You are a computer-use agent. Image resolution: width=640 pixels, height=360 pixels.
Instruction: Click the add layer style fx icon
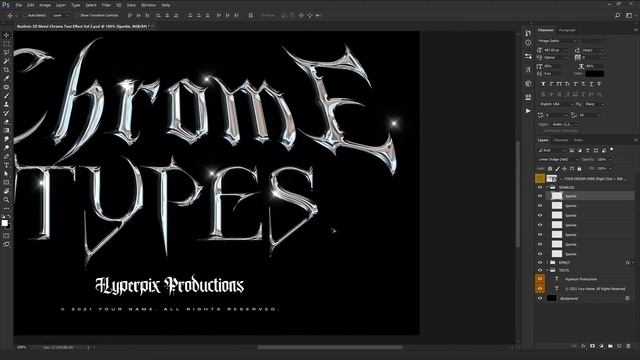tap(583, 346)
